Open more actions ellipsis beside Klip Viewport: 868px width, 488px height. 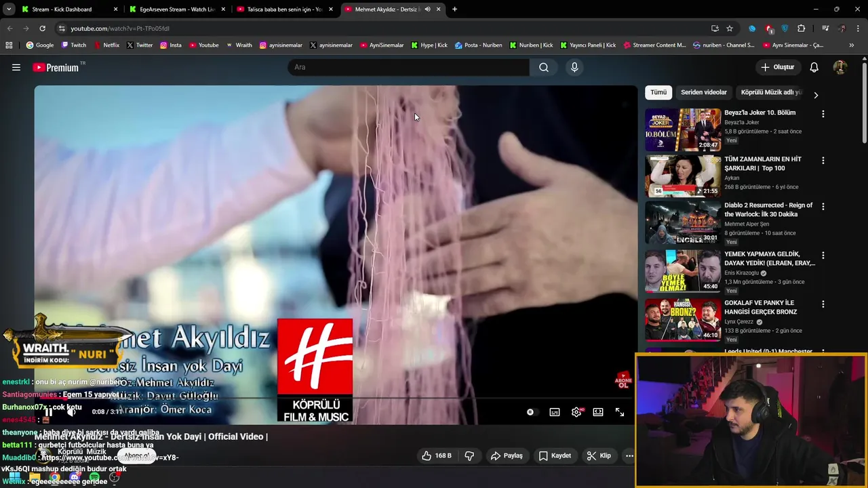point(629,455)
